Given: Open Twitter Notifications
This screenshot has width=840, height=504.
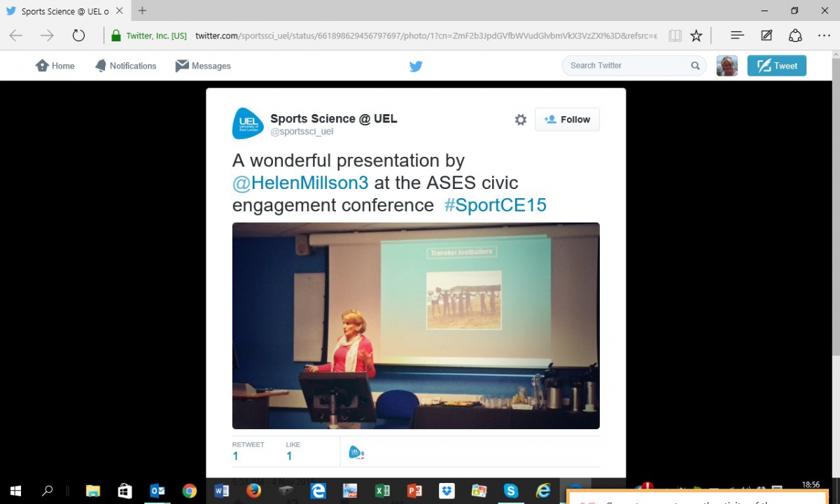Looking at the screenshot, I should pos(125,66).
